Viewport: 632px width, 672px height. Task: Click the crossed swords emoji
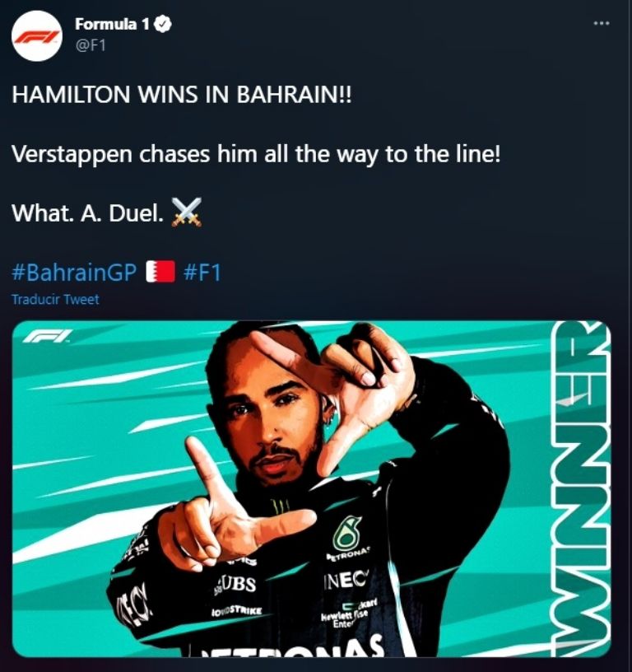[187, 212]
